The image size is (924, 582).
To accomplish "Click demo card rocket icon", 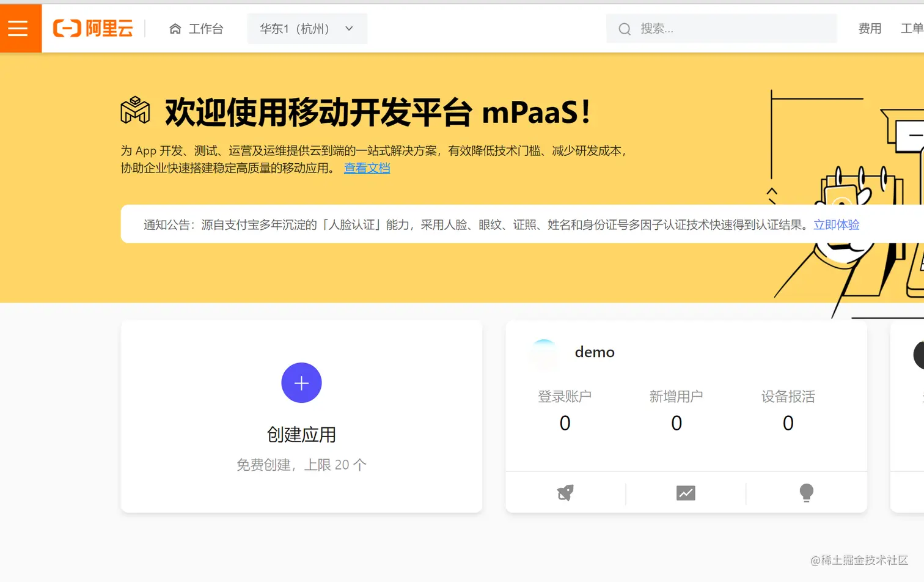I will 566,493.
